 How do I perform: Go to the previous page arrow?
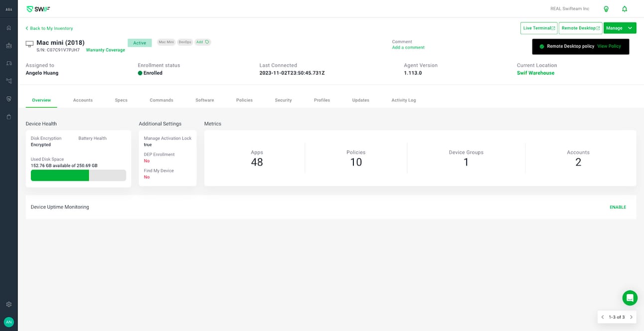[603, 317]
